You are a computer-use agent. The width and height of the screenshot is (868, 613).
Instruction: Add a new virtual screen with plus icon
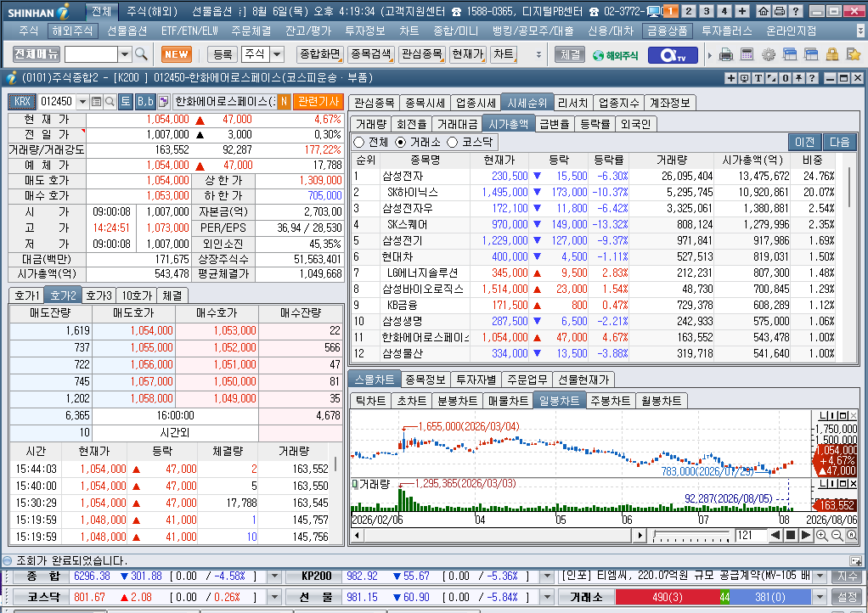tap(742, 11)
